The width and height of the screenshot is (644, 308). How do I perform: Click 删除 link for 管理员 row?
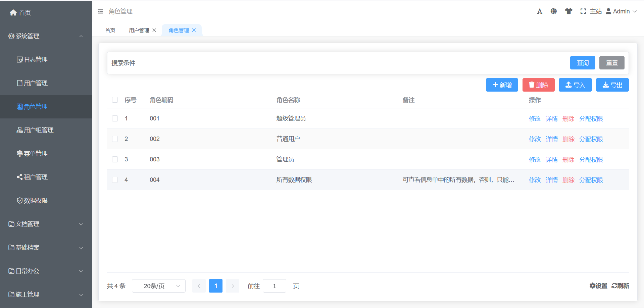568,159
